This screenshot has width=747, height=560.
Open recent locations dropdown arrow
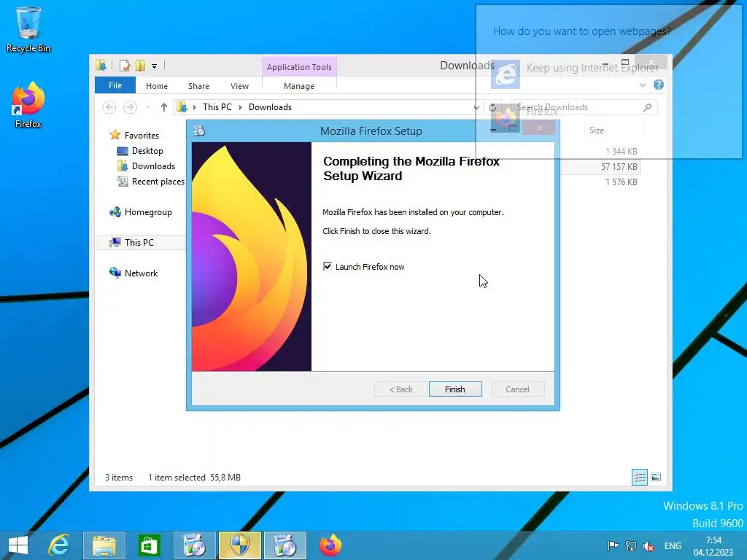[x=147, y=107]
